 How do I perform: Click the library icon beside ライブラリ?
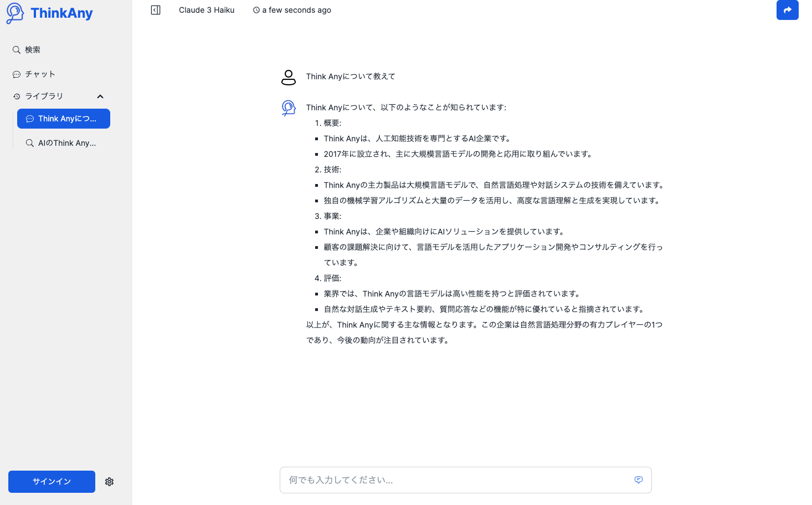point(16,96)
